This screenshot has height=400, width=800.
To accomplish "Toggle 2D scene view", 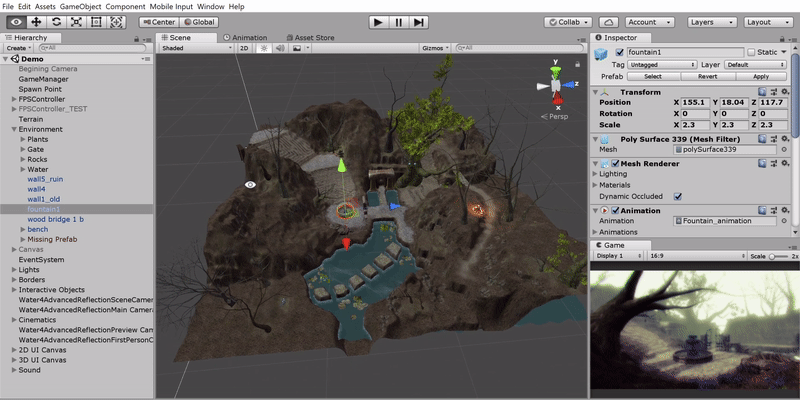I will pyautogui.click(x=244, y=48).
